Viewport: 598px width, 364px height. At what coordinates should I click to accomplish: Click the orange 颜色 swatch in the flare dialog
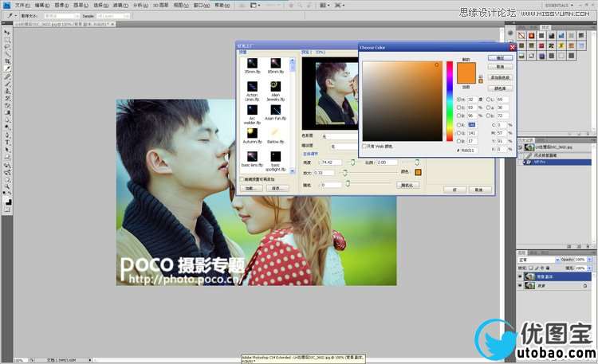click(x=418, y=172)
